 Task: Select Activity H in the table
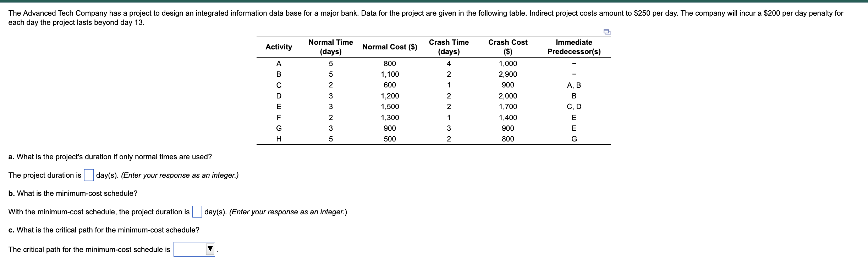tap(279, 139)
